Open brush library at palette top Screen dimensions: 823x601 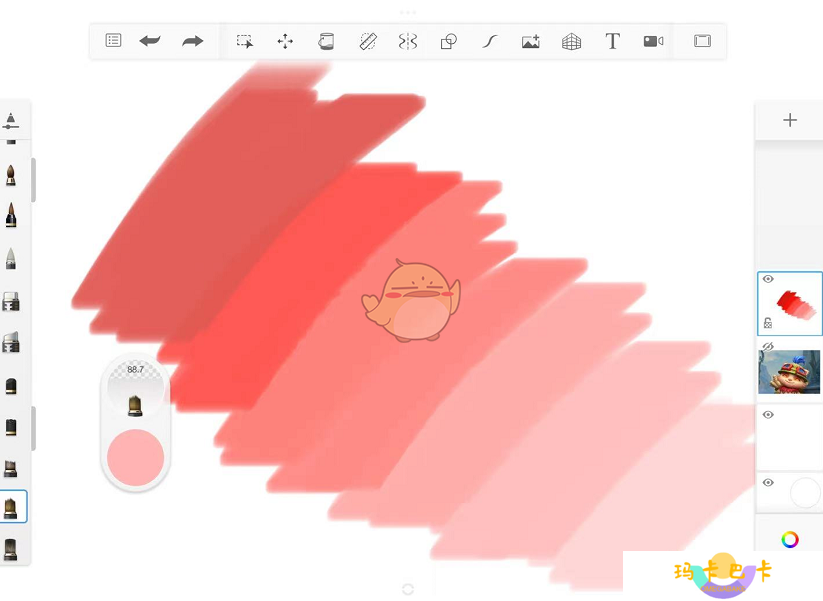click(11, 121)
